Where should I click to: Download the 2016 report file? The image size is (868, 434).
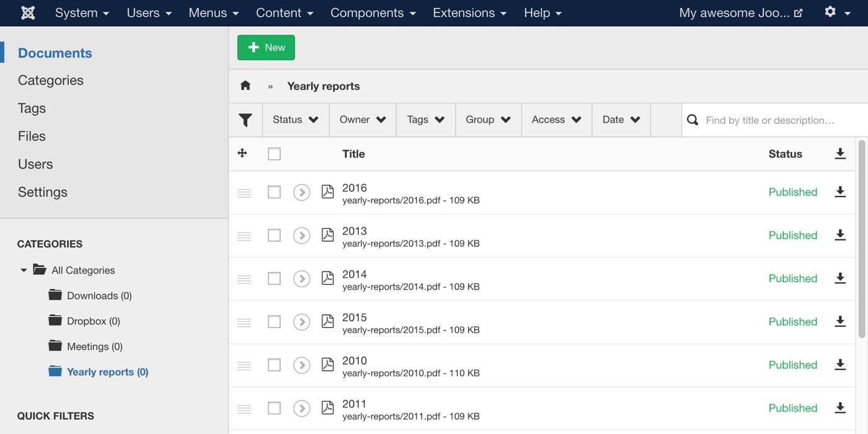click(839, 192)
